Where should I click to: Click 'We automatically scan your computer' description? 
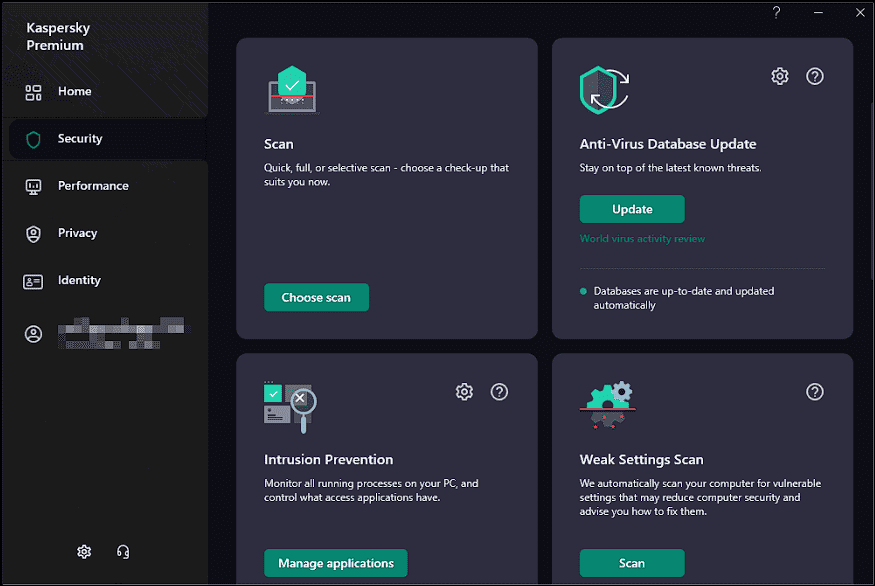[x=700, y=497]
